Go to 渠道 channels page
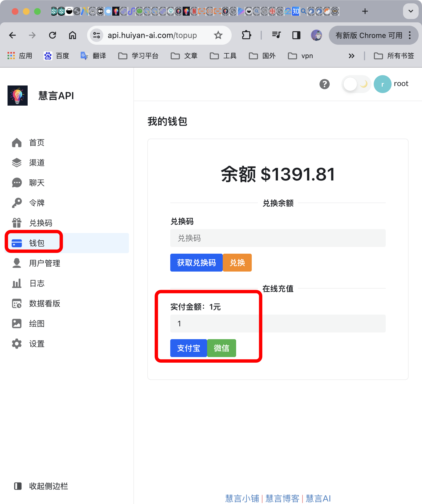This screenshot has width=422, height=504. point(37,163)
